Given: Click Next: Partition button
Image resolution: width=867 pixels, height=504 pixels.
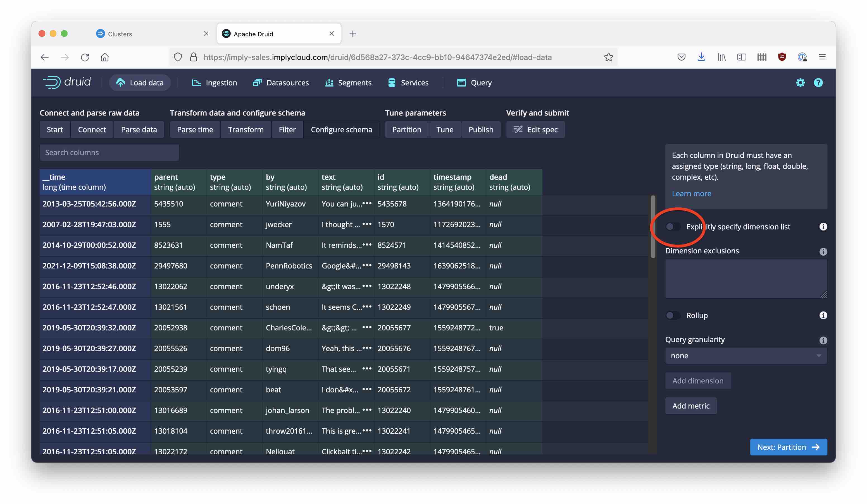Looking at the screenshot, I should click(788, 447).
